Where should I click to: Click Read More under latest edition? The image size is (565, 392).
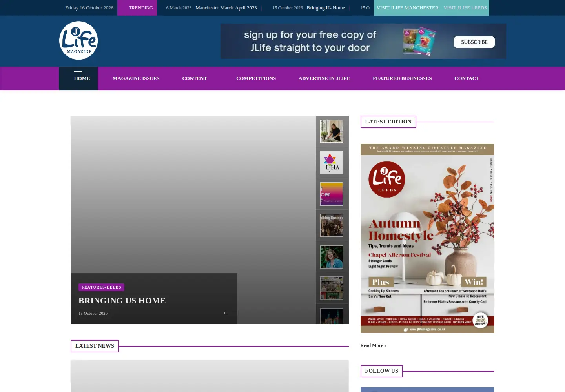(373, 345)
